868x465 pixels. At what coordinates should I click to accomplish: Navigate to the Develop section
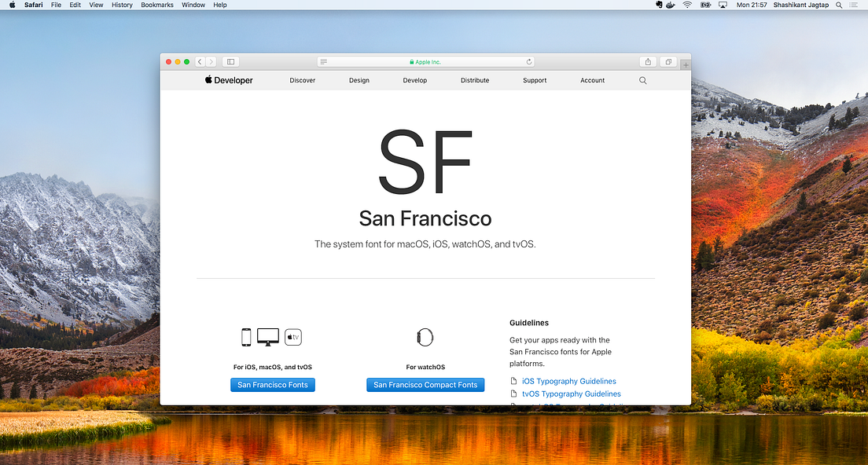[x=414, y=80]
